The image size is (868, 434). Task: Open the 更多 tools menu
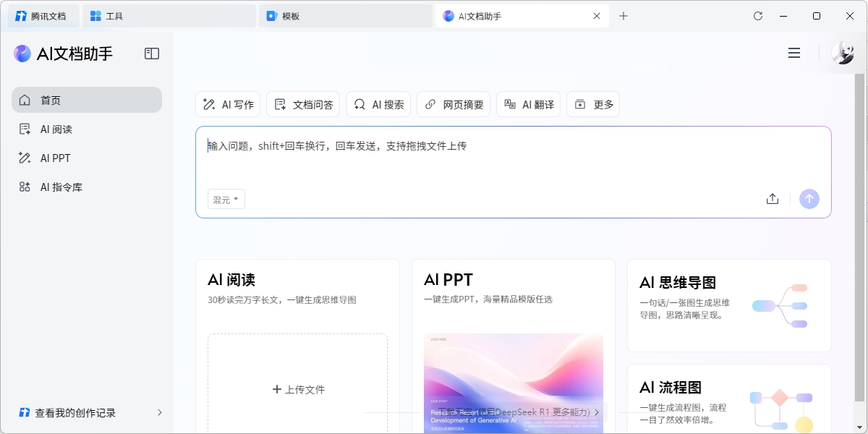(x=593, y=104)
